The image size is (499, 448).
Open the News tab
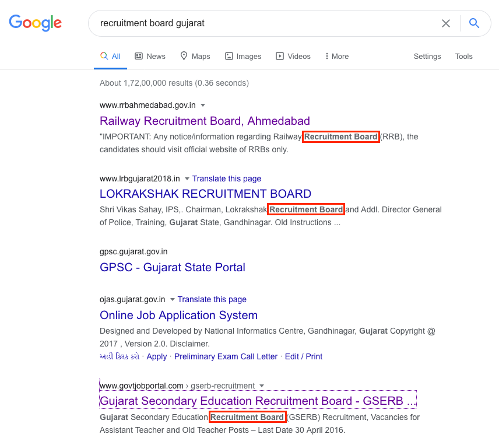coord(150,57)
